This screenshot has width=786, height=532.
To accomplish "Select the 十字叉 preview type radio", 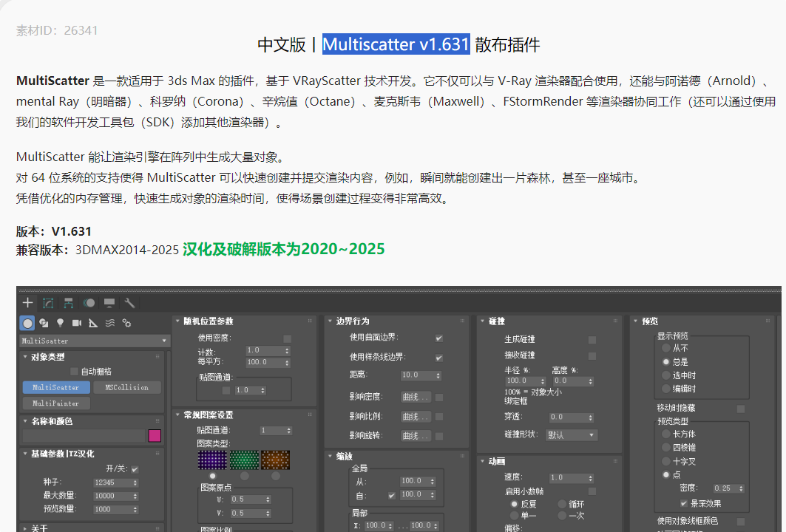I will pos(666,461).
